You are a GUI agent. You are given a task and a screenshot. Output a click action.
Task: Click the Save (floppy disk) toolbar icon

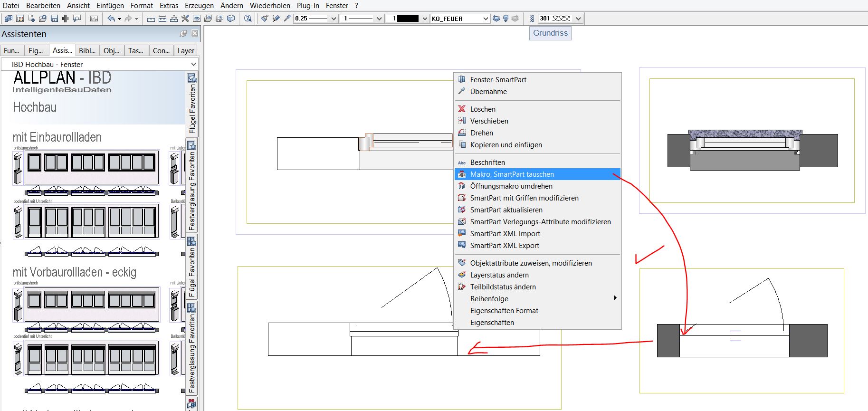point(54,19)
